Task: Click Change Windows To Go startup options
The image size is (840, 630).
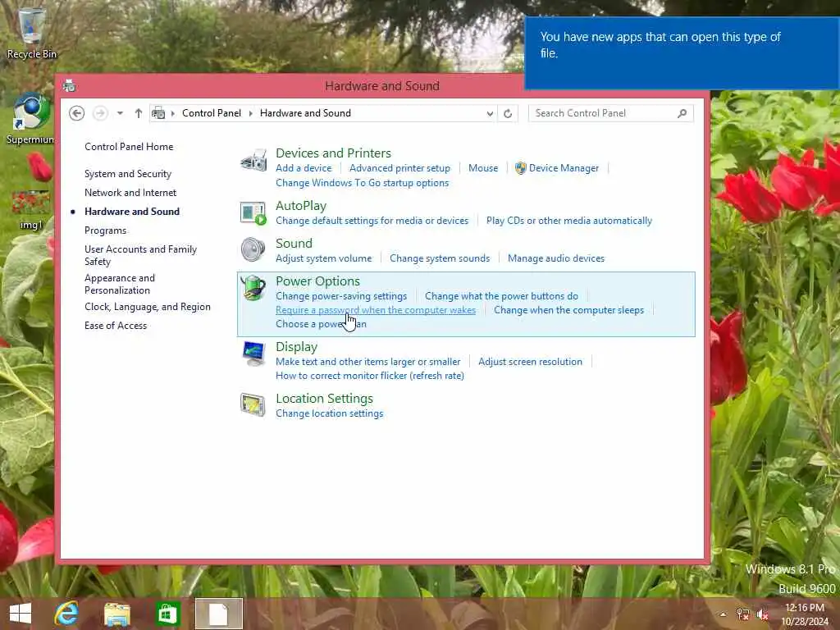Action: coord(362,183)
